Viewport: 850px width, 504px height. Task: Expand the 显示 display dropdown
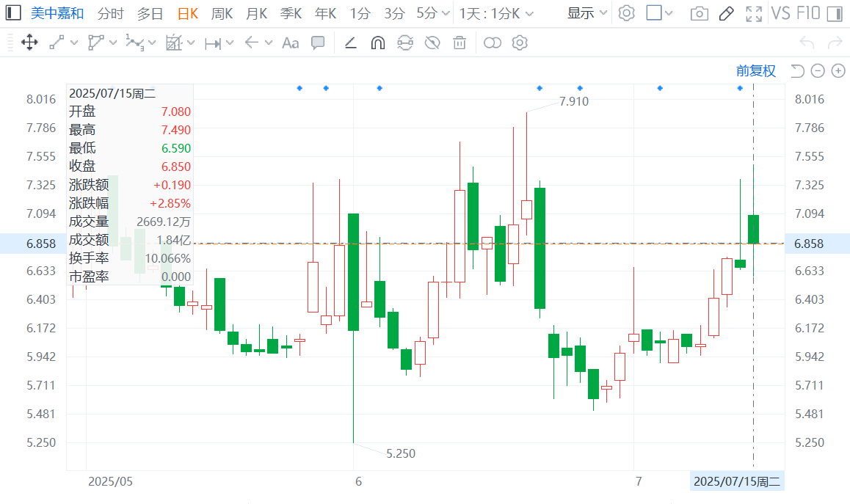tap(587, 13)
